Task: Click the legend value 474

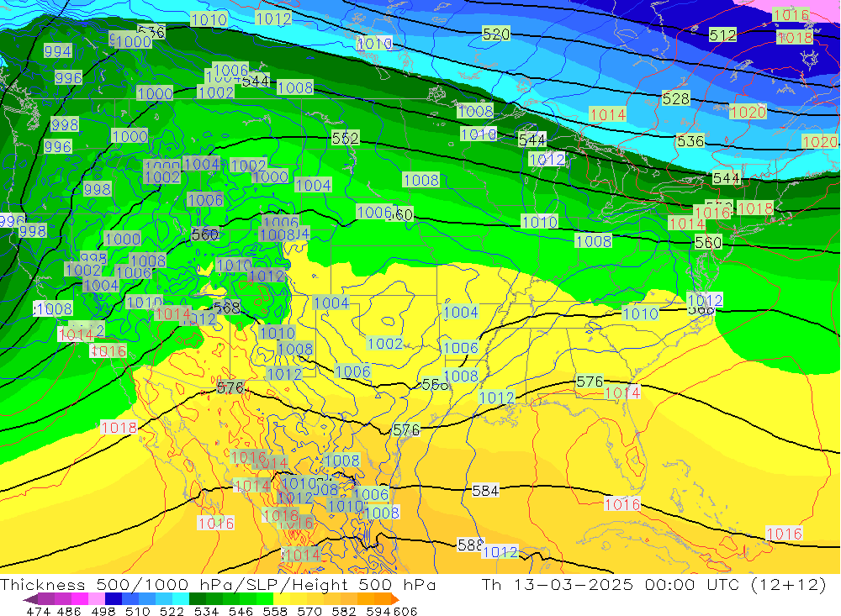Action: tap(38, 611)
